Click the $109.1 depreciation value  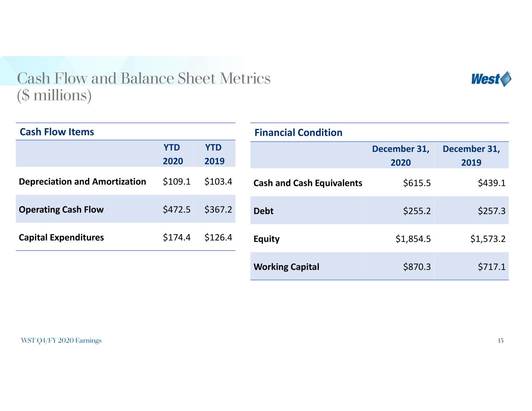coord(177,182)
